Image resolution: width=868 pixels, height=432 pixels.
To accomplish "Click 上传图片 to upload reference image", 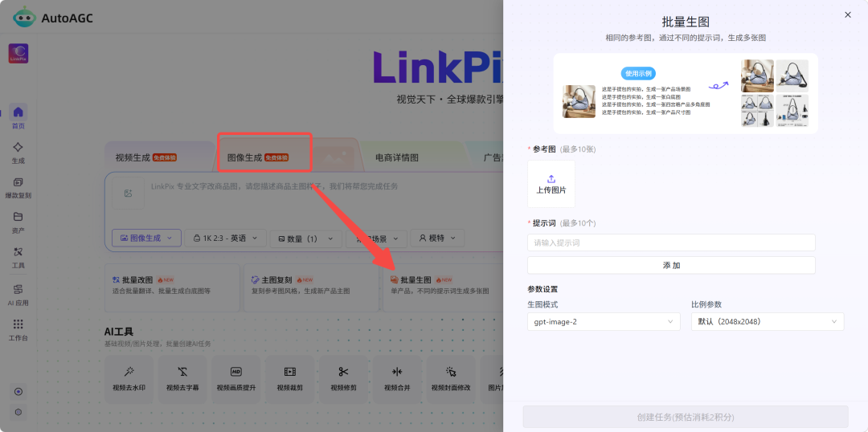I will pos(551,184).
